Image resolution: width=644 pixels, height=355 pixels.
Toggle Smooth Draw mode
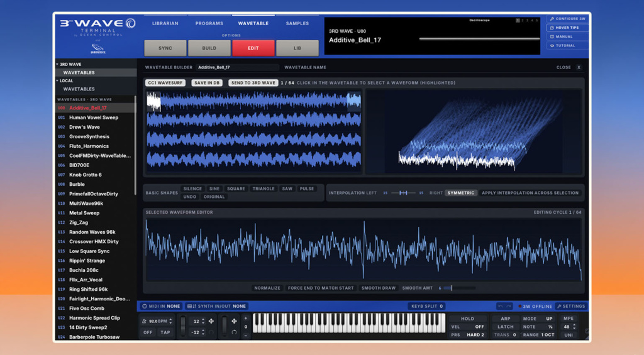(x=378, y=288)
